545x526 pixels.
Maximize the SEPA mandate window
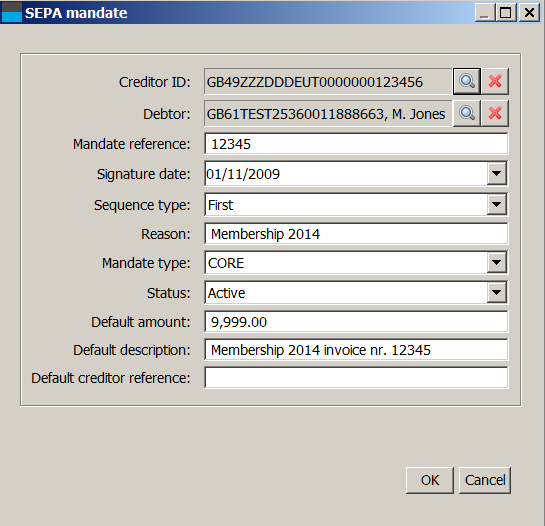[x=506, y=13]
